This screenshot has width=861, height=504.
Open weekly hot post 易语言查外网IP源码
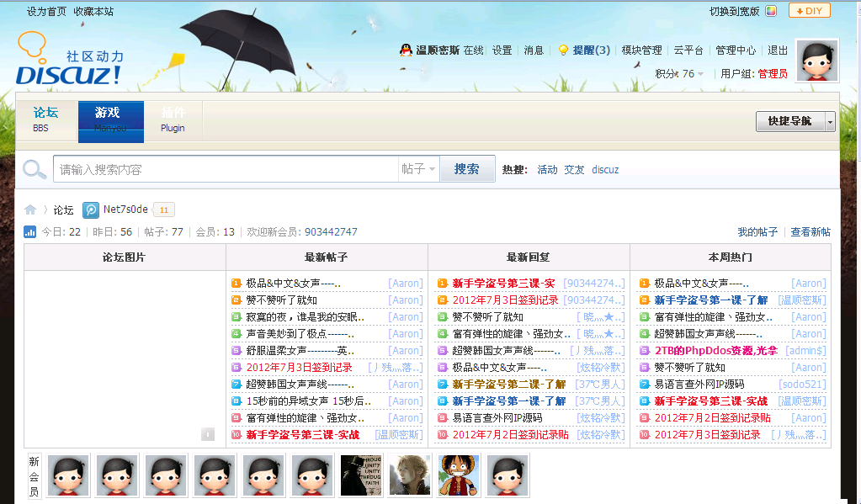click(699, 385)
